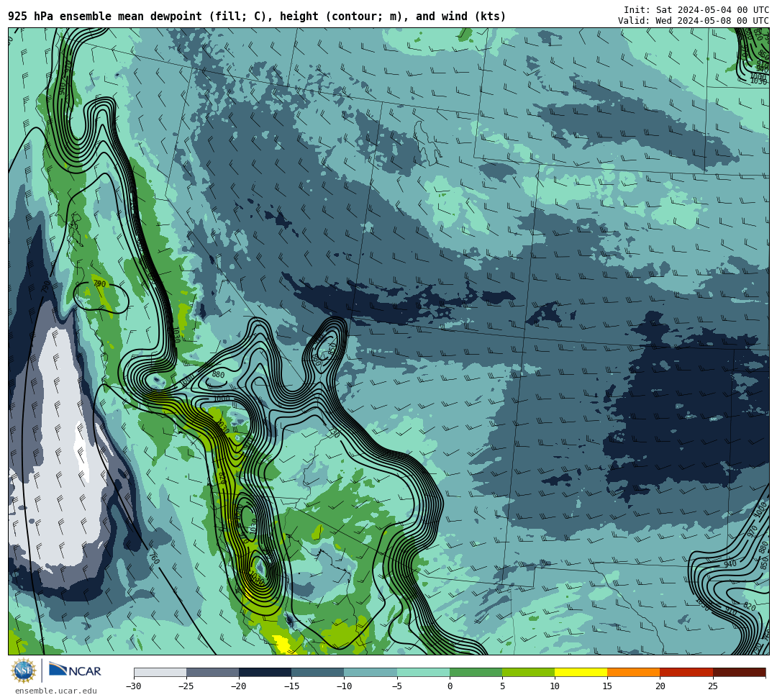Click the 0 colorbar label
The width and height of the screenshot is (777, 700).
[450, 686]
